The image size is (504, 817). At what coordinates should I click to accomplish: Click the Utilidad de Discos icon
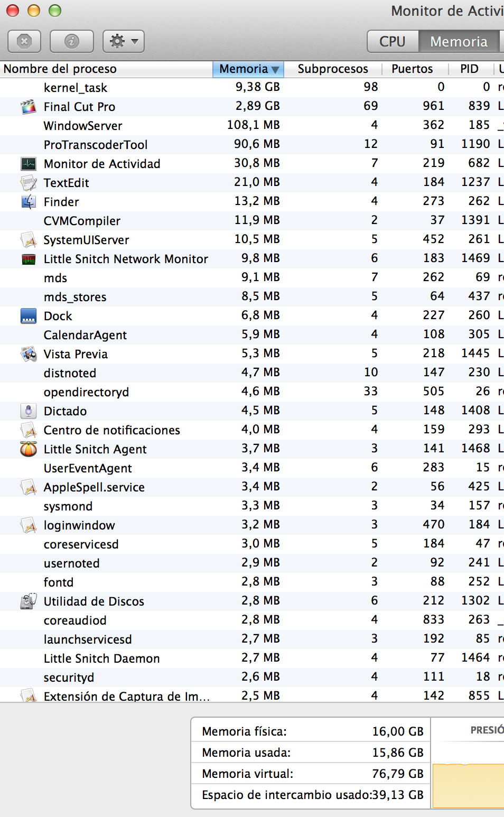(29, 601)
